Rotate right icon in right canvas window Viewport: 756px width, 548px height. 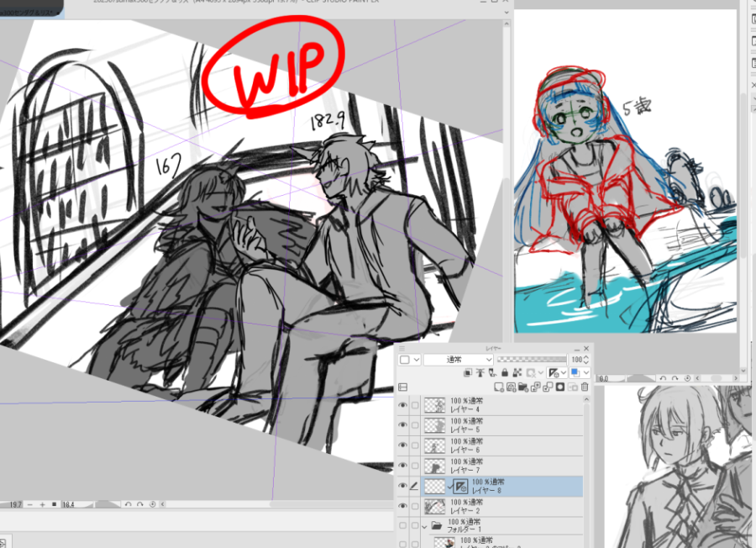click(x=675, y=379)
